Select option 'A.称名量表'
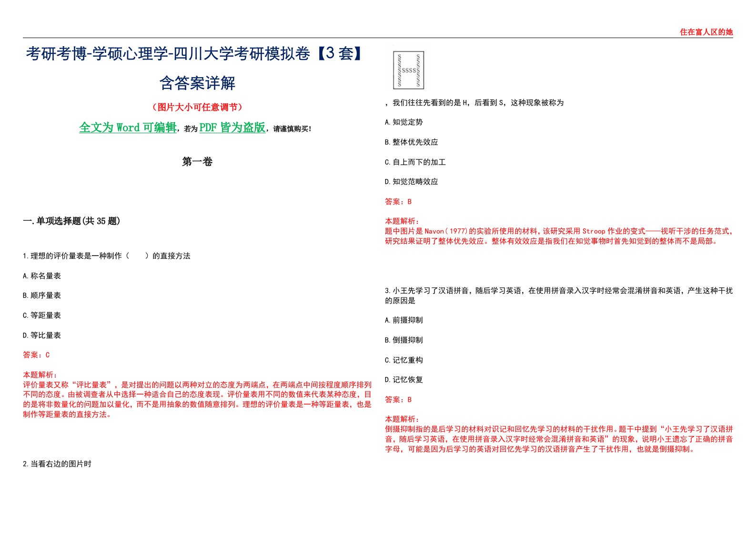Image resolution: width=756 pixels, height=534 pixels. [x=42, y=276]
